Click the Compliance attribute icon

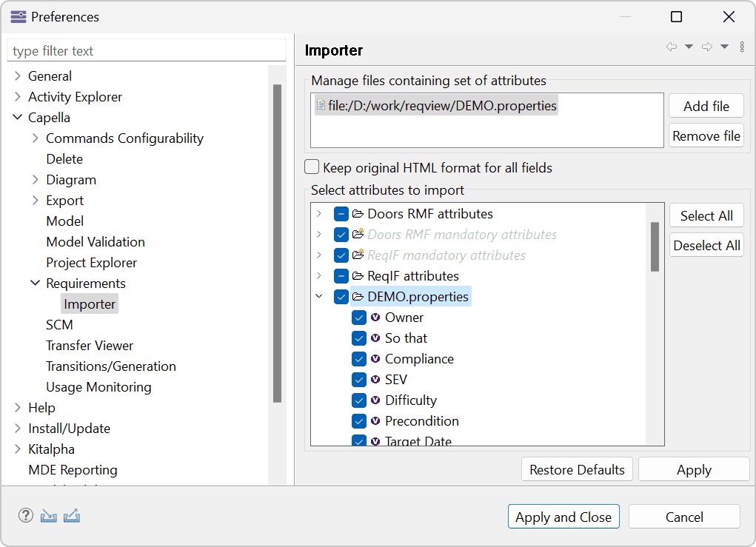pos(375,358)
